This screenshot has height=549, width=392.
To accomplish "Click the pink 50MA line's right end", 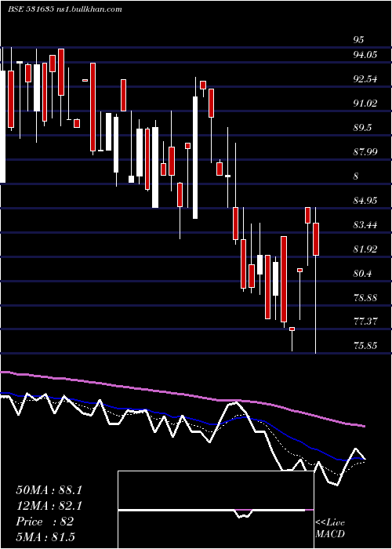I will click(x=364, y=426).
